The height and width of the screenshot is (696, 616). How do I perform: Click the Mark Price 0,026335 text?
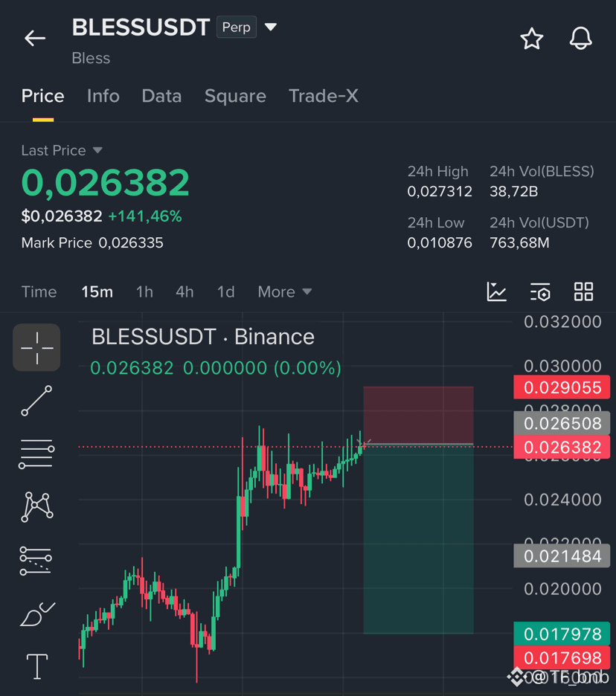point(92,243)
